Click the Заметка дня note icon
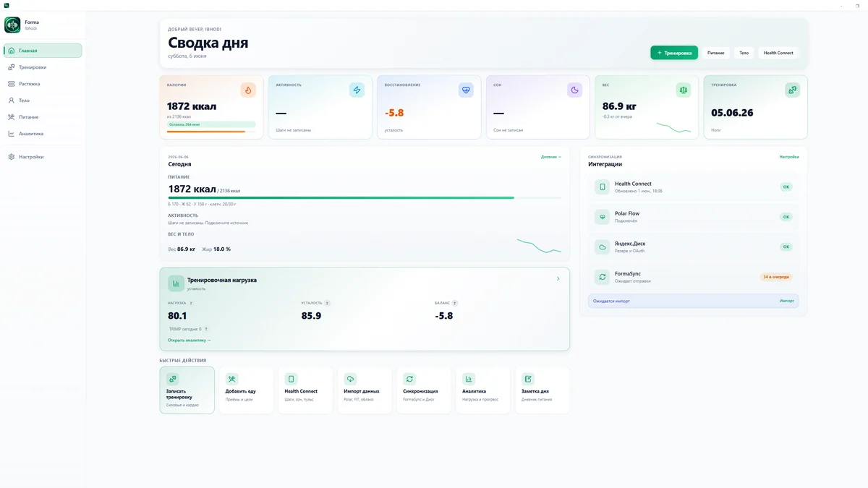 coord(528,379)
